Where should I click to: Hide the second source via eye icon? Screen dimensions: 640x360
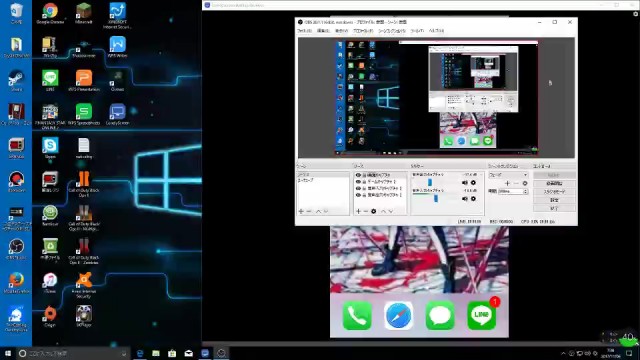358,182
